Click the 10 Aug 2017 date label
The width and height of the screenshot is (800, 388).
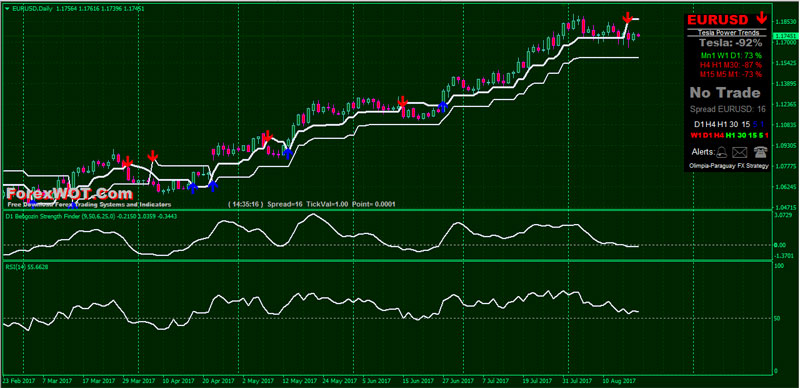[618, 381]
